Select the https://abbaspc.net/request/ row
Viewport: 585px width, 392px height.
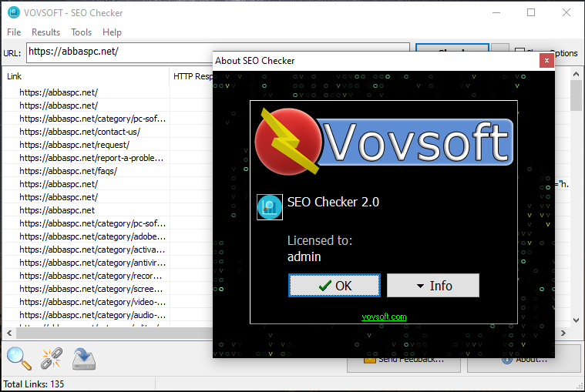[x=74, y=145]
